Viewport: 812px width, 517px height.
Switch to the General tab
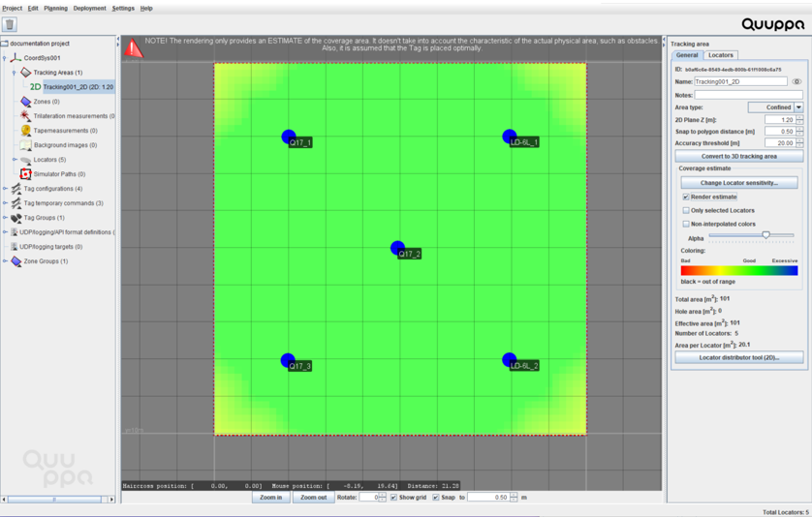coord(687,55)
